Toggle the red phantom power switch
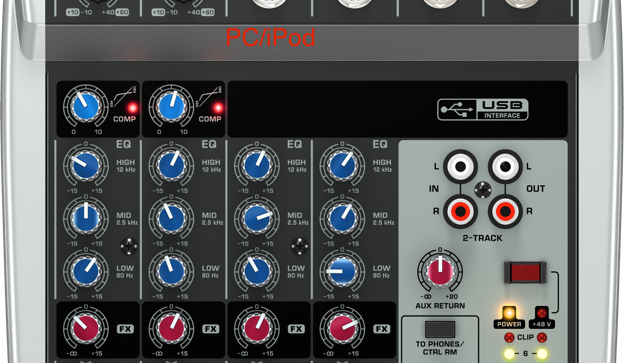 [x=525, y=273]
